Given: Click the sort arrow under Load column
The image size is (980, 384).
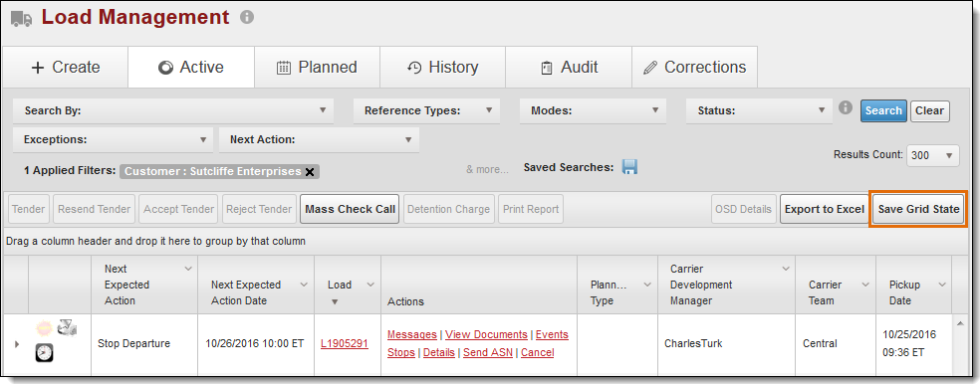Looking at the screenshot, I should pos(335,302).
